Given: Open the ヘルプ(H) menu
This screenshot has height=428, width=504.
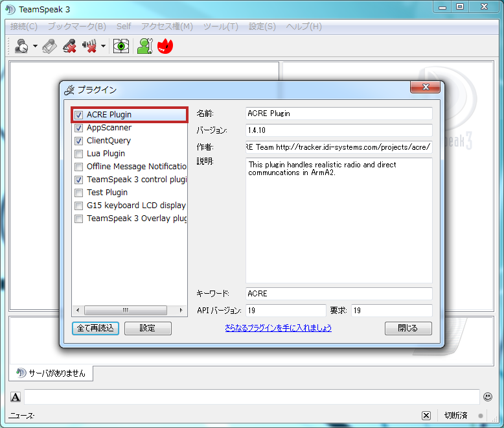Looking at the screenshot, I should tap(304, 27).
